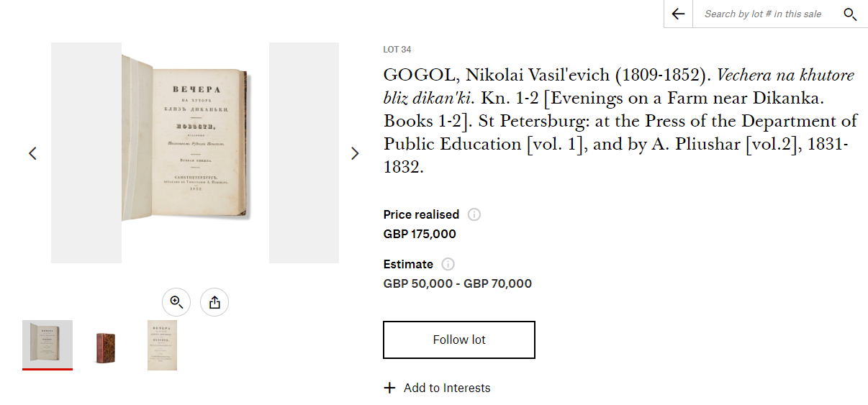Click the plus icon before Add to Interests
868x405 pixels.
(x=390, y=388)
